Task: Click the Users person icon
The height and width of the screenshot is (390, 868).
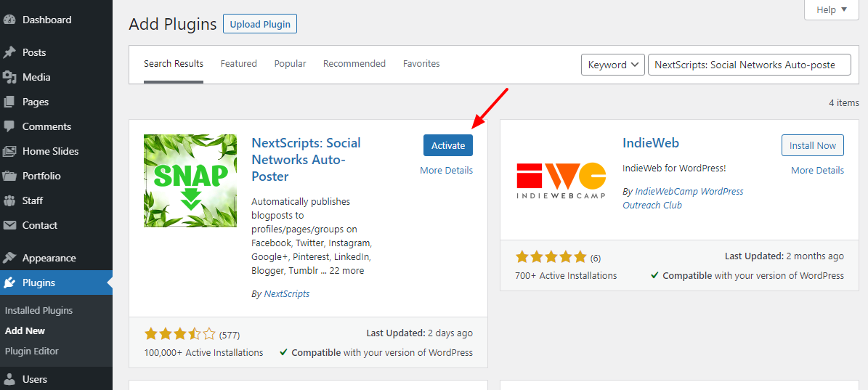Action: (x=9, y=380)
